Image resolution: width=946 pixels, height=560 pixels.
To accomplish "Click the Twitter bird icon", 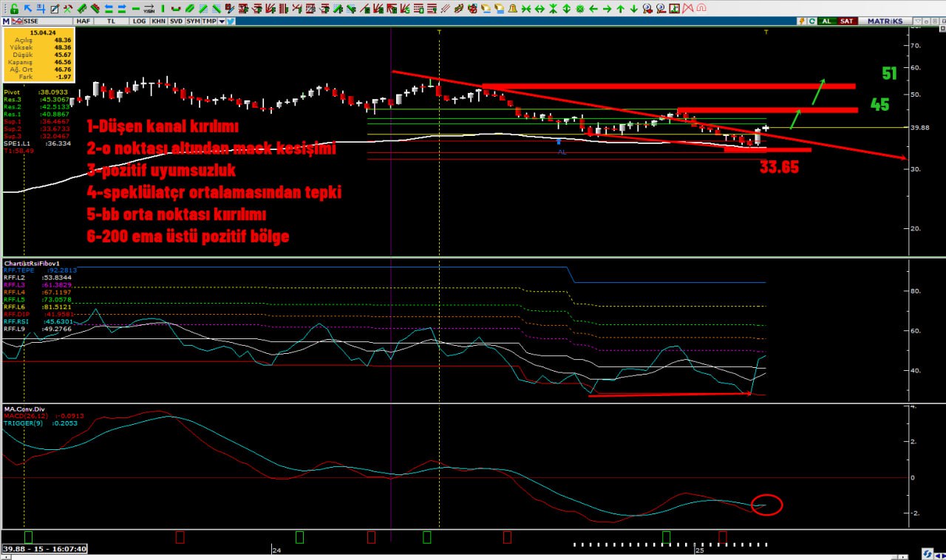I will [231, 21].
